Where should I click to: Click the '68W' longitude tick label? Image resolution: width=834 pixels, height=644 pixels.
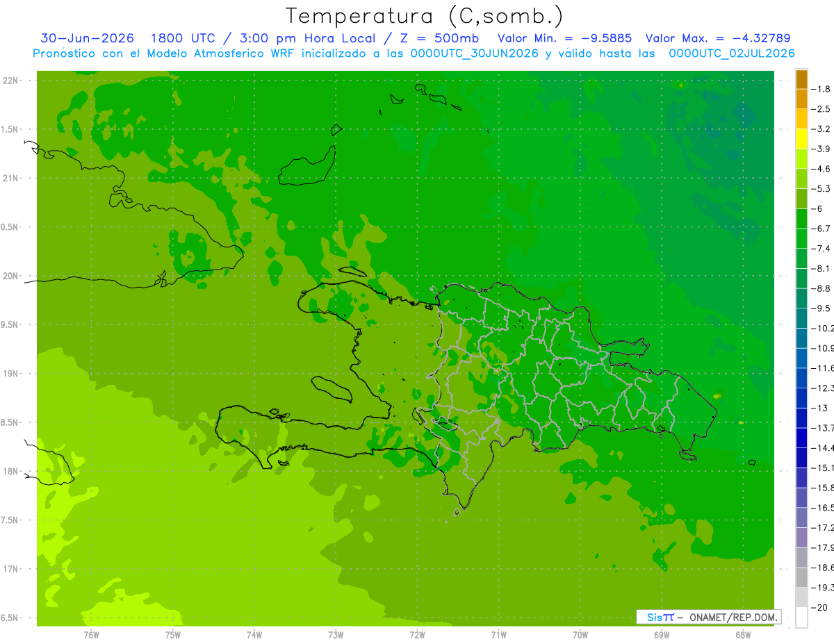coord(743,635)
